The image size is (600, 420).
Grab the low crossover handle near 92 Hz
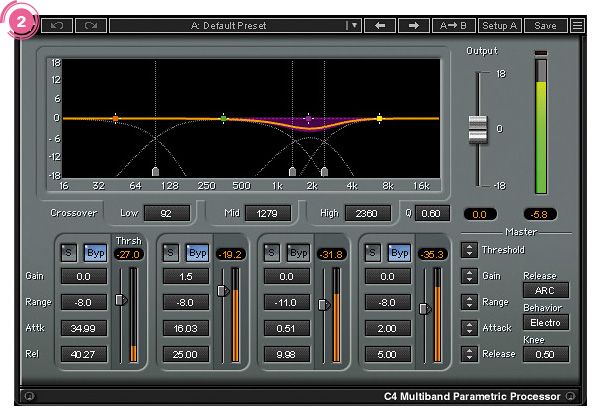(x=155, y=171)
